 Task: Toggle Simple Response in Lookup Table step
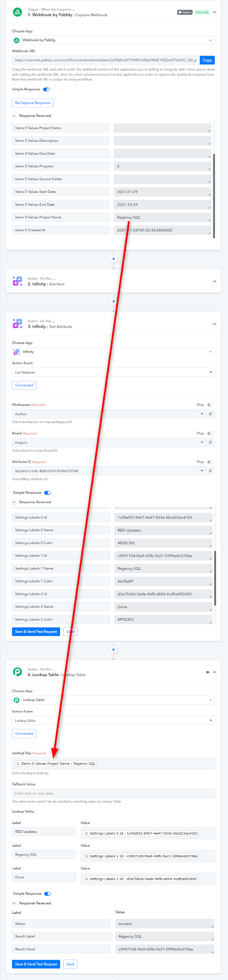[x=48, y=893]
